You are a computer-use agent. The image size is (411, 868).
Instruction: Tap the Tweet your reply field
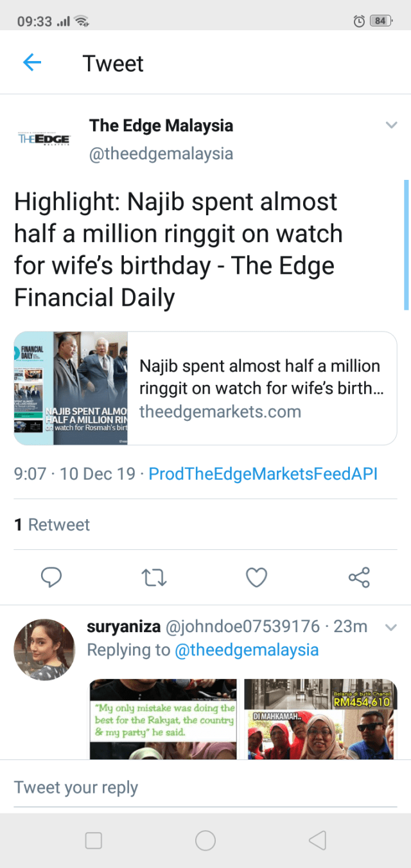tap(205, 788)
